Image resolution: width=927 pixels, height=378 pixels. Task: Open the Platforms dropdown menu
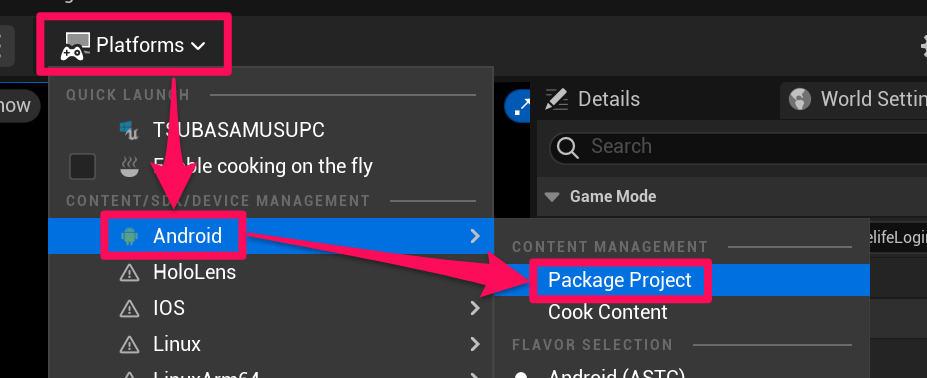(134, 46)
